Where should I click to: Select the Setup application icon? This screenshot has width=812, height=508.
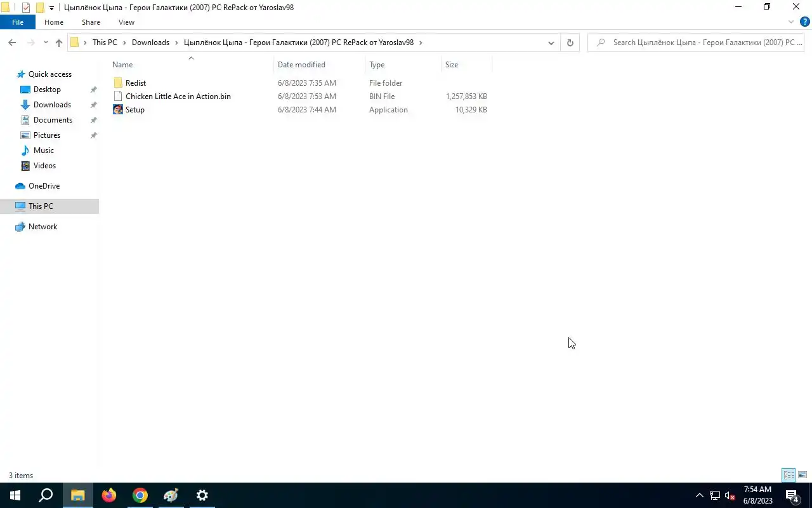(x=118, y=109)
